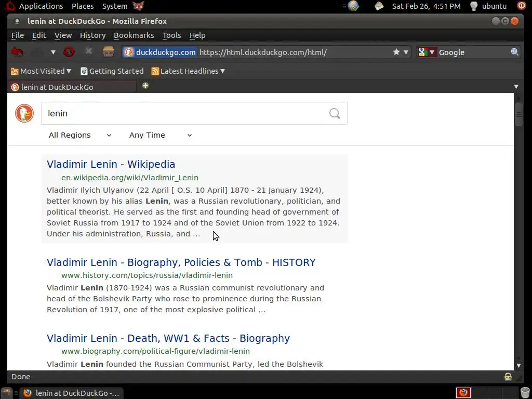The height and width of the screenshot is (399, 532).
Task: Open the Any Time filter dropdown
Action: click(x=161, y=135)
